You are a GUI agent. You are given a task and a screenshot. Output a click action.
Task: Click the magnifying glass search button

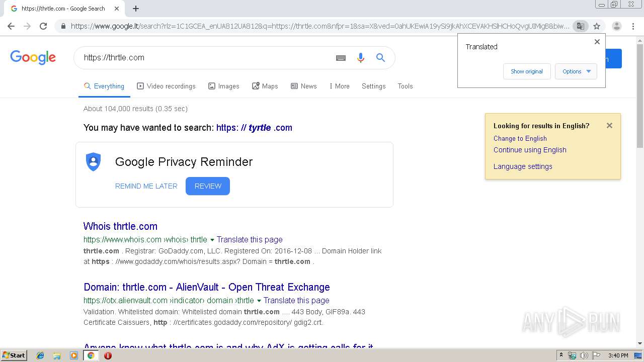(381, 58)
